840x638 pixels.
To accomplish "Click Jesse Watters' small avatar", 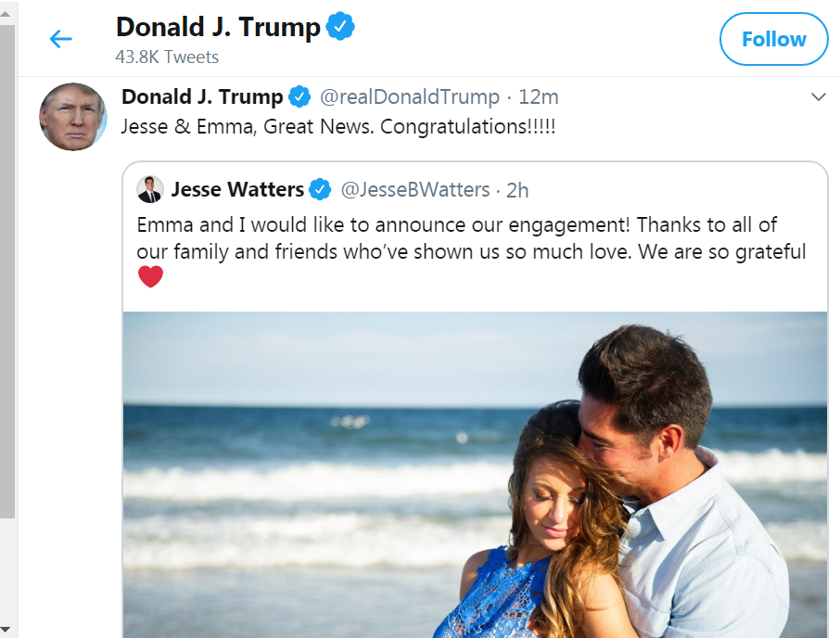I will pos(150,189).
